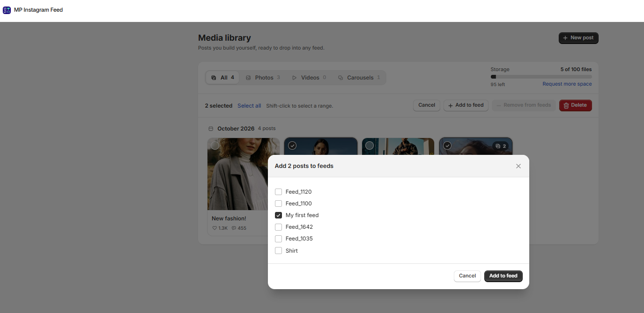644x313 pixels.
Task: Click the "2 selected" count text
Action: [219, 106]
